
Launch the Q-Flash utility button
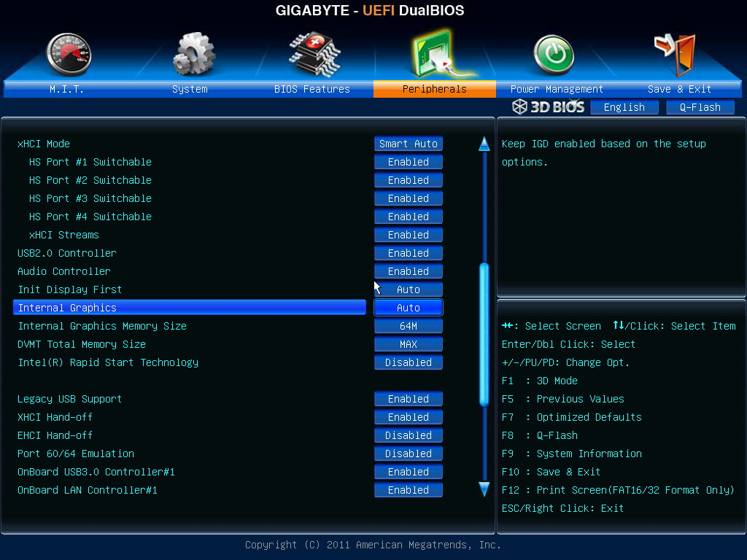700,107
